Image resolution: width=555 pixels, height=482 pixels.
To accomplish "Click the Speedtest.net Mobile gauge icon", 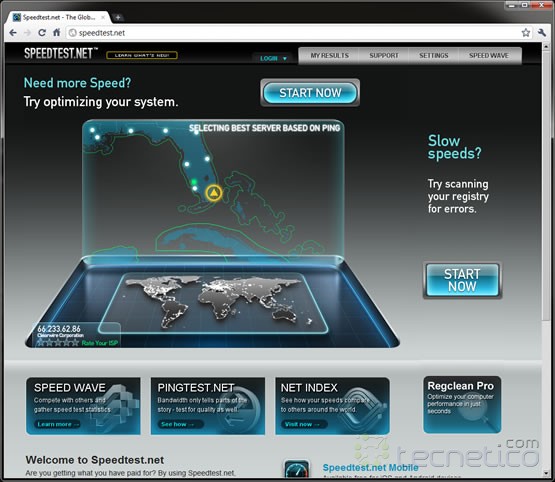I will (x=297, y=469).
